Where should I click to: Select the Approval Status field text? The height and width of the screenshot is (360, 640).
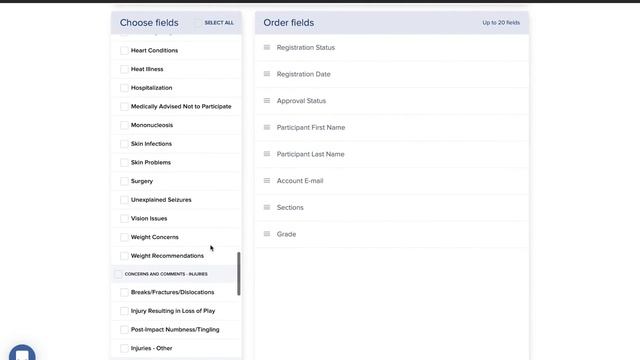tap(301, 101)
